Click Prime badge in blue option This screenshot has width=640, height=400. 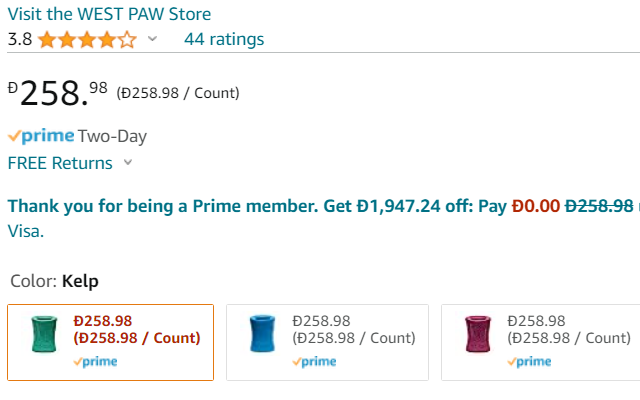point(314,362)
